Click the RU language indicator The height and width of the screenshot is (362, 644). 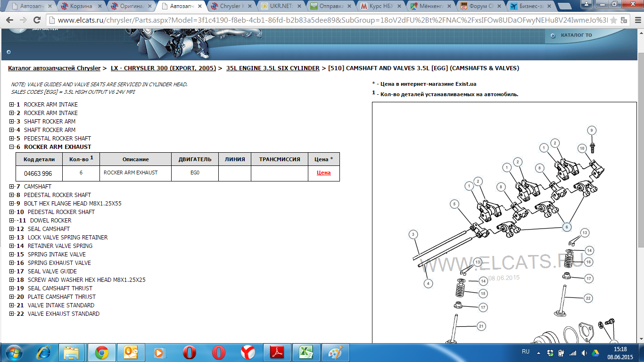[526, 352]
